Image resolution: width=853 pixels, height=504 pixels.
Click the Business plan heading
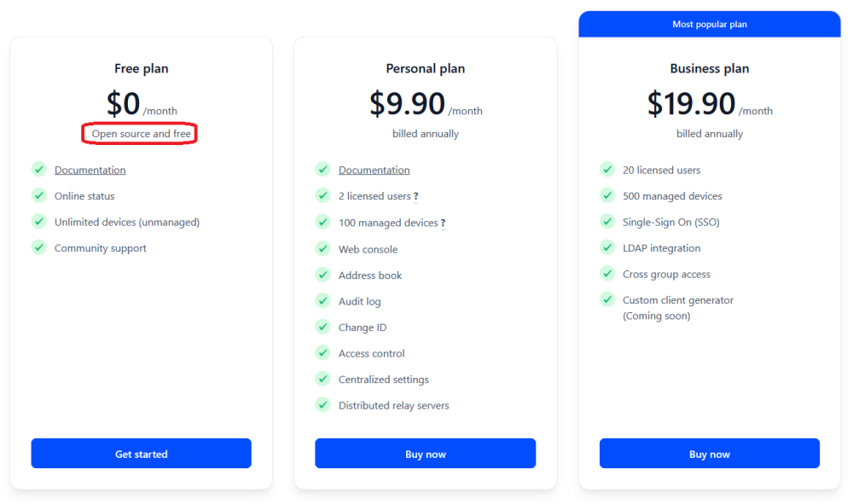pos(710,68)
